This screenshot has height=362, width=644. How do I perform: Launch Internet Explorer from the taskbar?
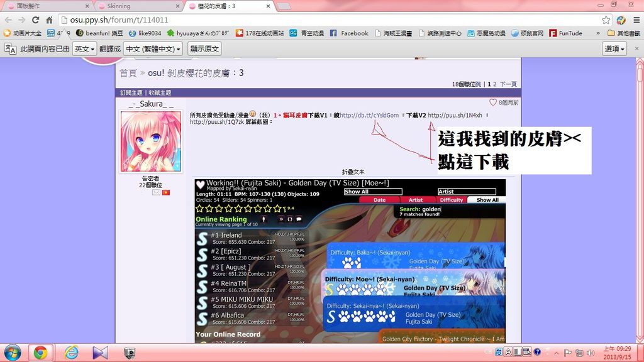tap(72, 353)
